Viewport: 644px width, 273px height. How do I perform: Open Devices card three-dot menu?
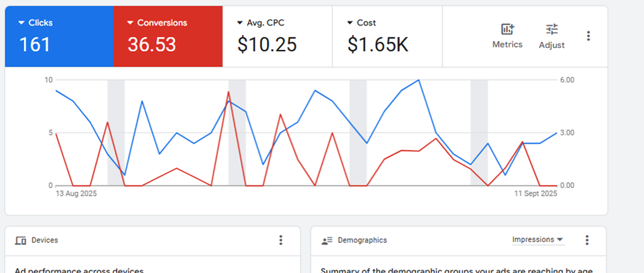[x=281, y=240]
